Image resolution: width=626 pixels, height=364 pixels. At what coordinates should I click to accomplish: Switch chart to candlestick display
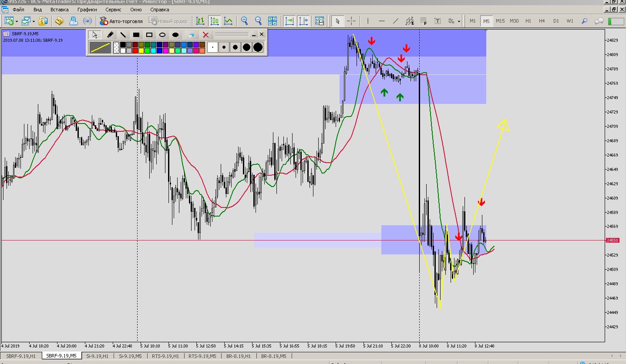214,21
